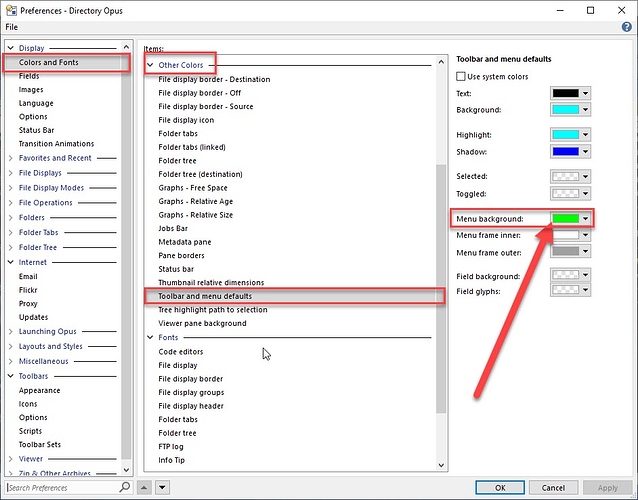Collapse the Fonts group
Screen dimensions: 638x500
point(150,337)
